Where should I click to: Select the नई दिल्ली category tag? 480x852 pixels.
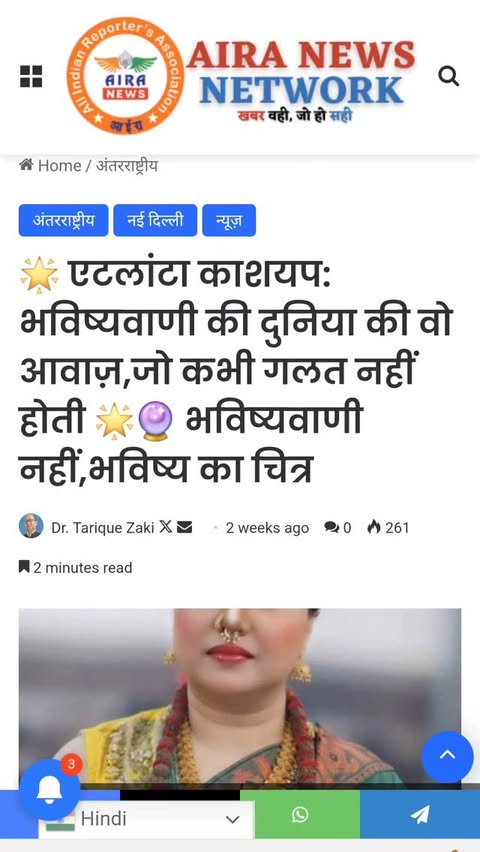pos(155,221)
